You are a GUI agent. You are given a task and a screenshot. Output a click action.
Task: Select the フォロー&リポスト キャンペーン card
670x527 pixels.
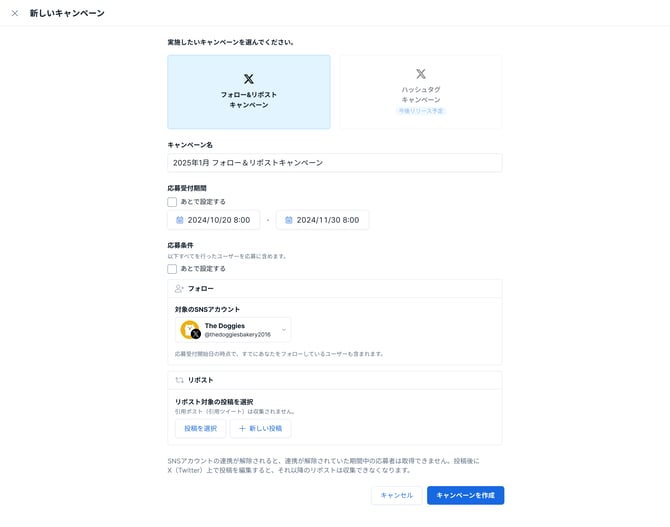point(248,92)
